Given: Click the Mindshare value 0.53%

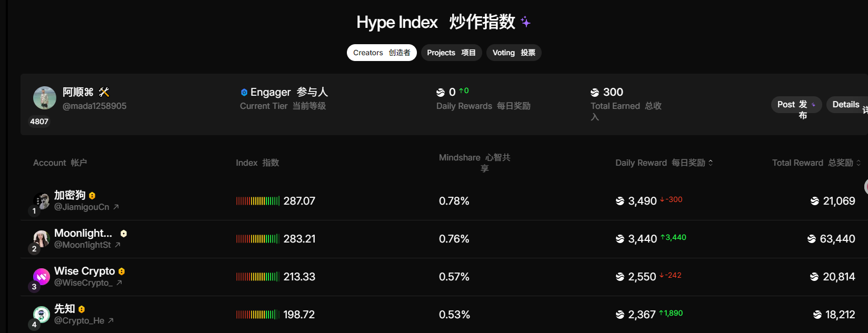Looking at the screenshot, I should click(x=455, y=315).
